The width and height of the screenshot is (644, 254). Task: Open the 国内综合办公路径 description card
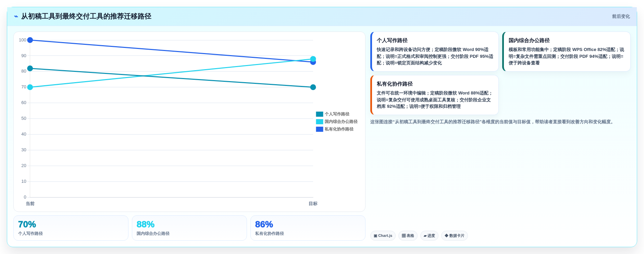566,51
